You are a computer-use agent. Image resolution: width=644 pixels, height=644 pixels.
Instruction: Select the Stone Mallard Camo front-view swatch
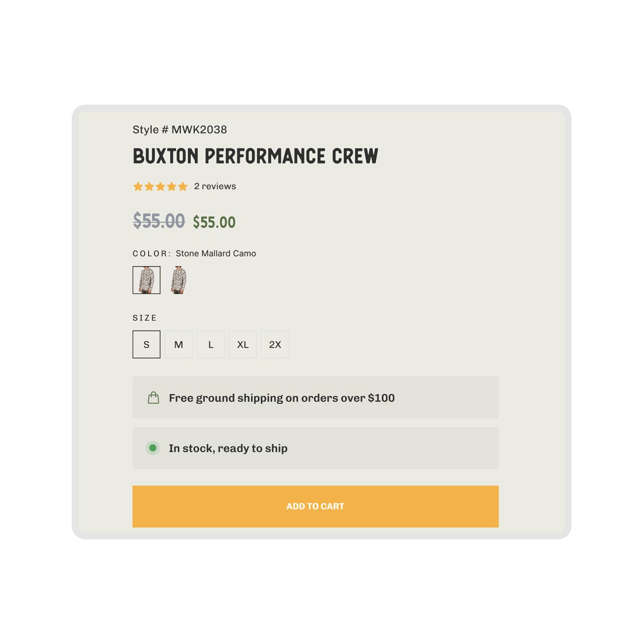click(x=146, y=279)
